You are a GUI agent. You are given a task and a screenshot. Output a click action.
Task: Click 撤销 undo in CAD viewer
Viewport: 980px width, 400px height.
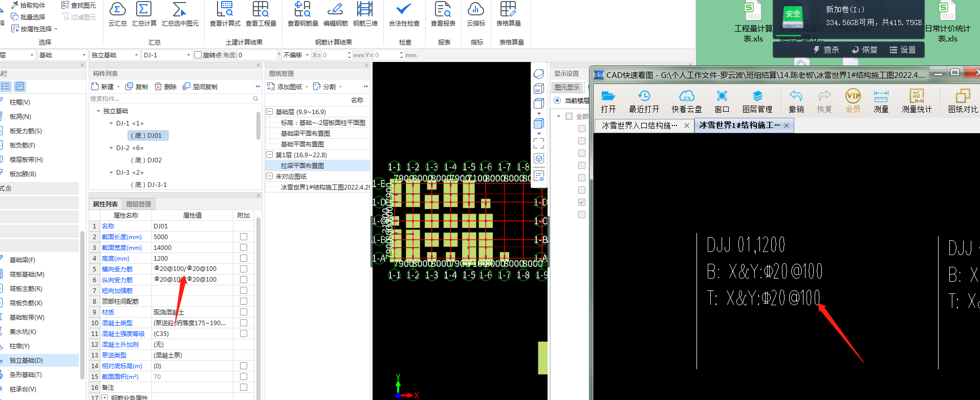click(x=796, y=101)
